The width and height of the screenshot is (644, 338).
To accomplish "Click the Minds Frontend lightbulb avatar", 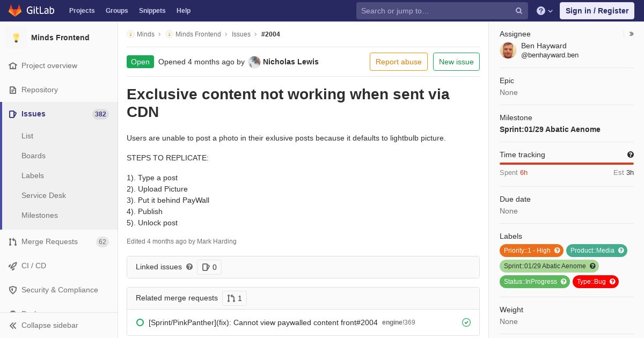I will (16, 38).
